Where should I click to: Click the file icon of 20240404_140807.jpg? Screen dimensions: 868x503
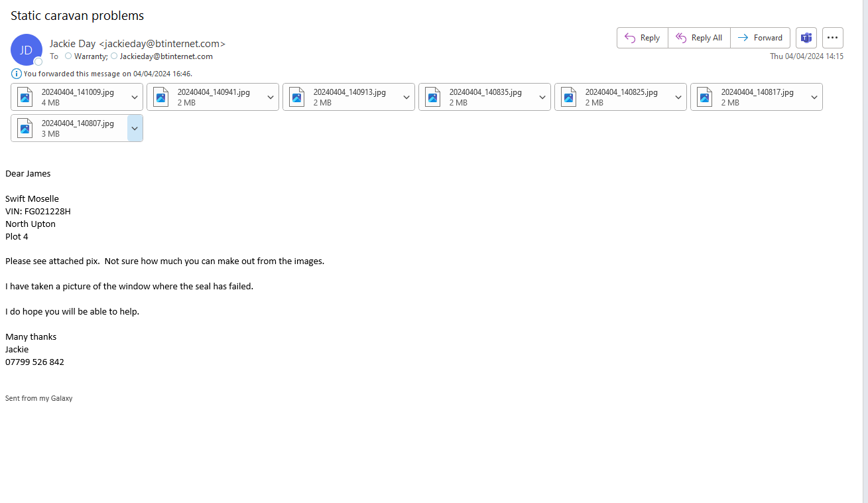pyautogui.click(x=25, y=128)
